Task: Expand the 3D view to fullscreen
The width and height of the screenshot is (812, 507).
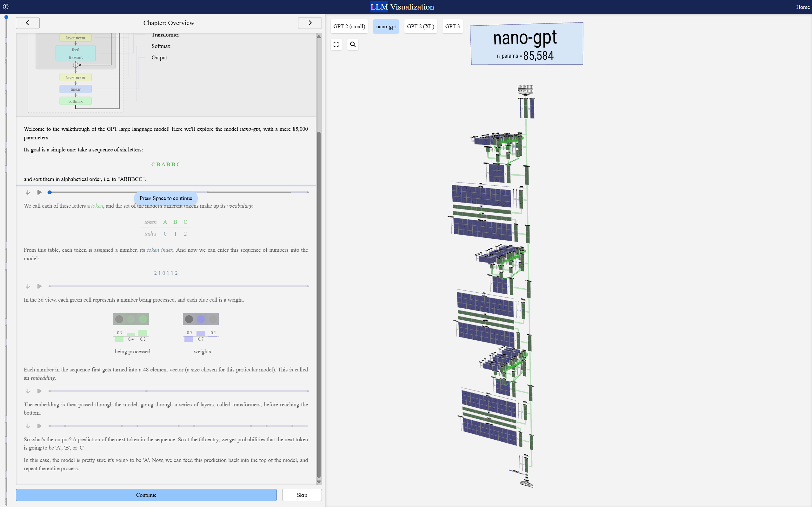Action: tap(336, 44)
